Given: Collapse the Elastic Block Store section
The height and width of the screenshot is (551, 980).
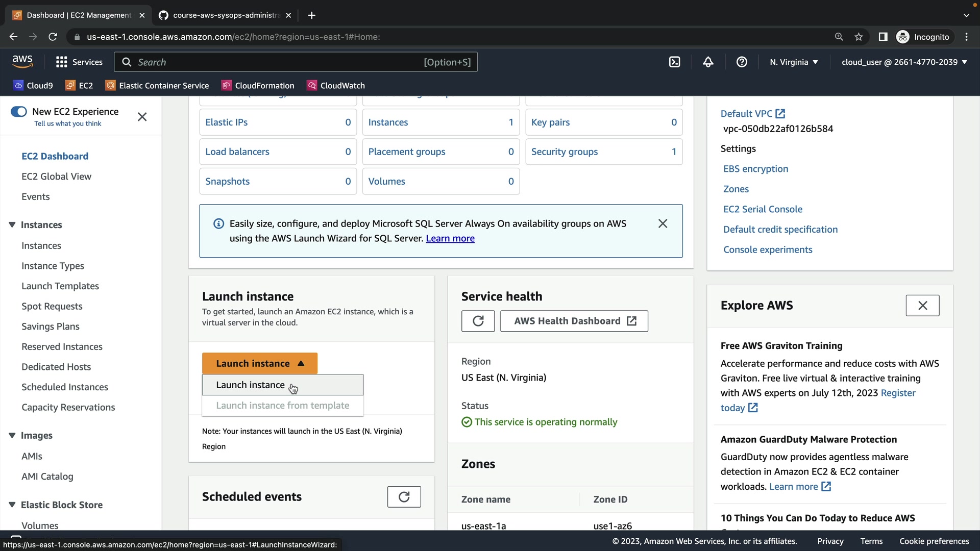Looking at the screenshot, I should (12, 505).
